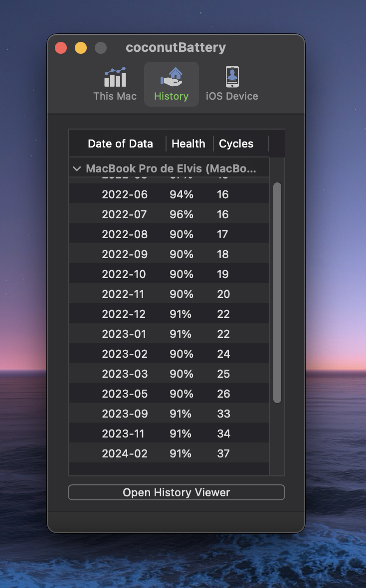Select the 2022-09 date cell
This screenshot has width=366, height=588.
[125, 254]
